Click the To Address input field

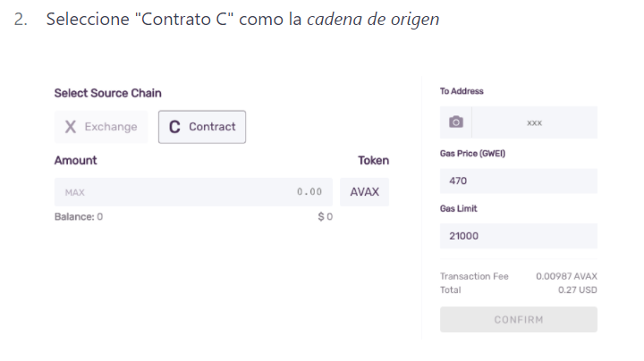pos(534,122)
